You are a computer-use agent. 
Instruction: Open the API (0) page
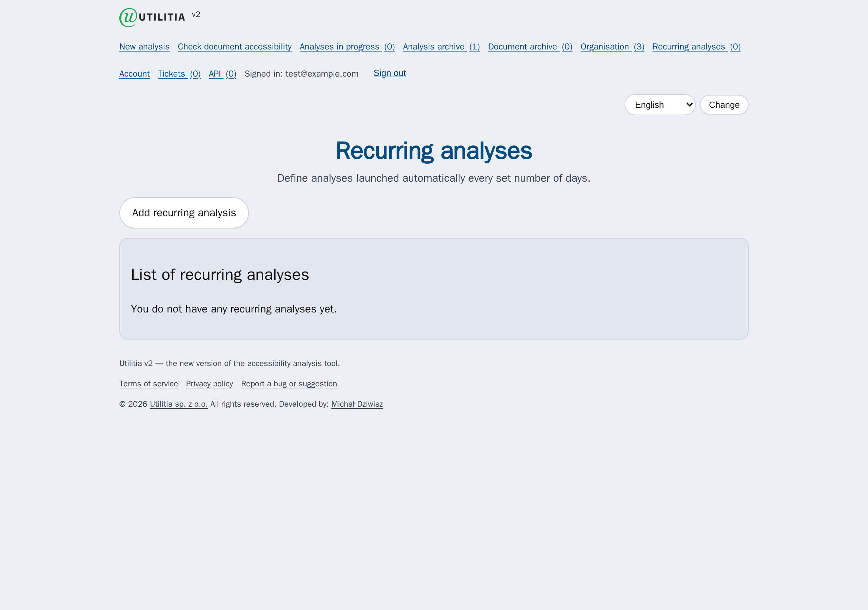click(222, 74)
